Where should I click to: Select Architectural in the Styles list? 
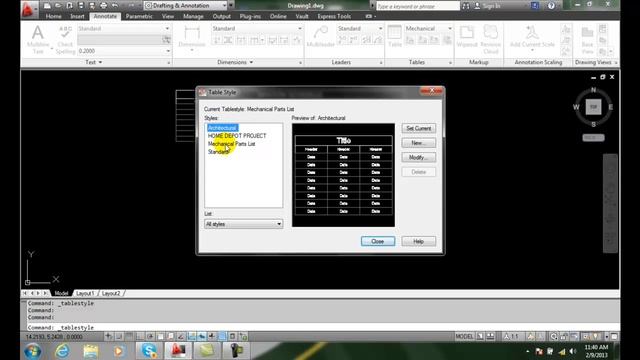(x=222, y=128)
